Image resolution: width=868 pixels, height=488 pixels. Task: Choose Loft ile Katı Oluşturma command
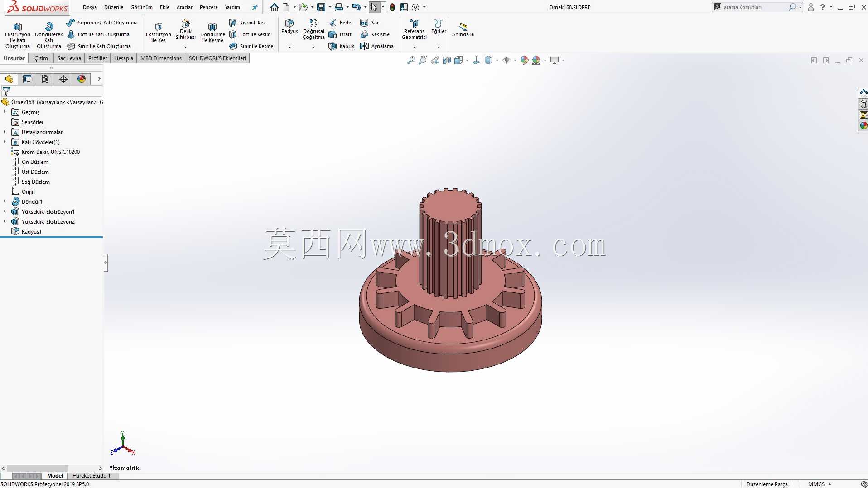click(x=98, y=34)
